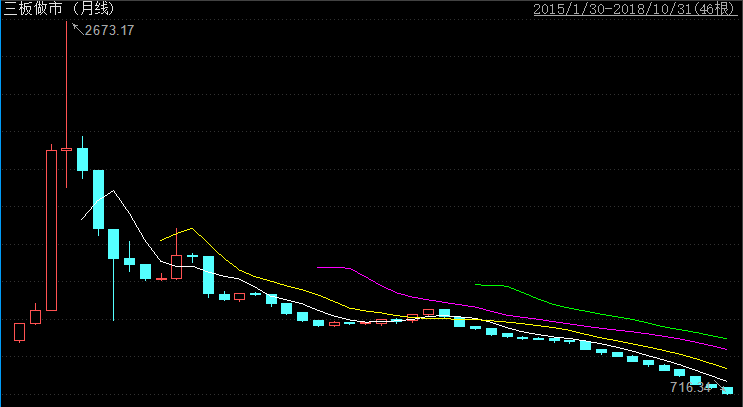Click the 716.34 low price label
Image resolution: width=743 pixels, height=407 pixels.
[x=689, y=386]
